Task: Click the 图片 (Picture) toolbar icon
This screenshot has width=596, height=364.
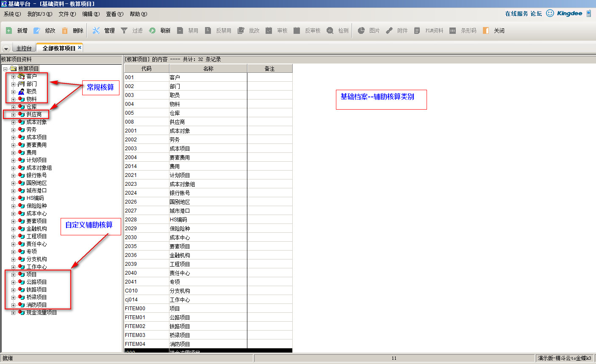Action: (x=361, y=30)
